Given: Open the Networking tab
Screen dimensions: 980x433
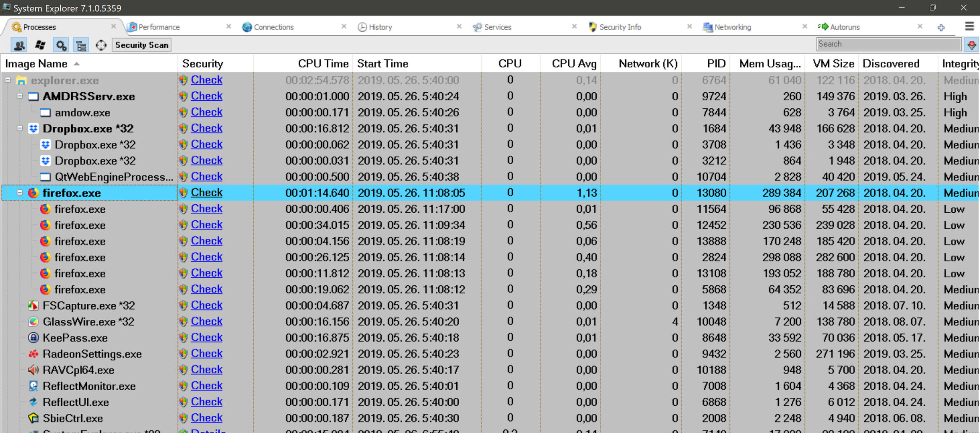Looking at the screenshot, I should click(x=733, y=27).
